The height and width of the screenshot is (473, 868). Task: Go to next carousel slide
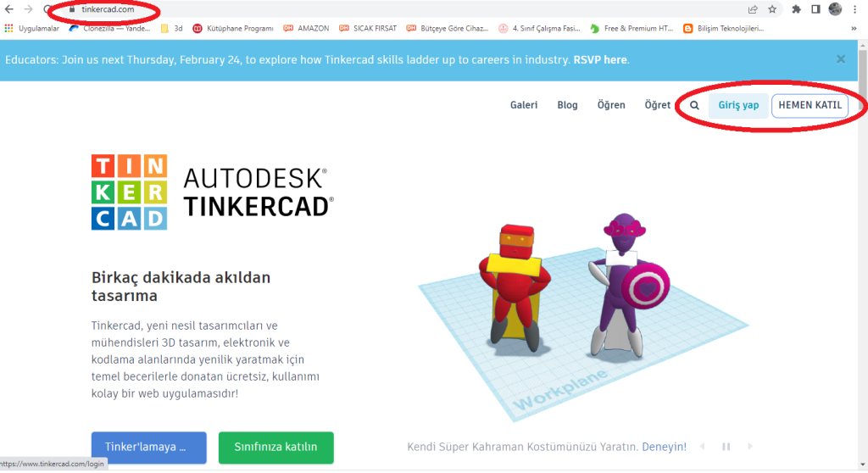[x=750, y=447]
